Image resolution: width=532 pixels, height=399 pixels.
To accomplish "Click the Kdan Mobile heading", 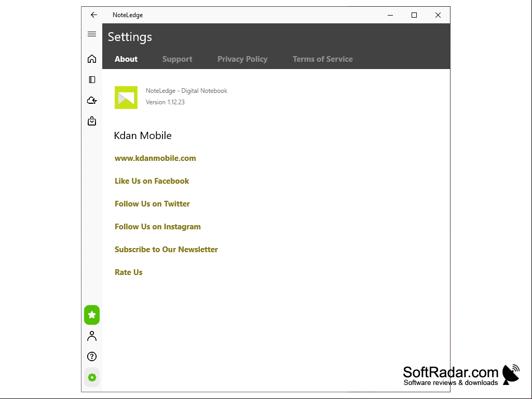I will [x=143, y=135].
